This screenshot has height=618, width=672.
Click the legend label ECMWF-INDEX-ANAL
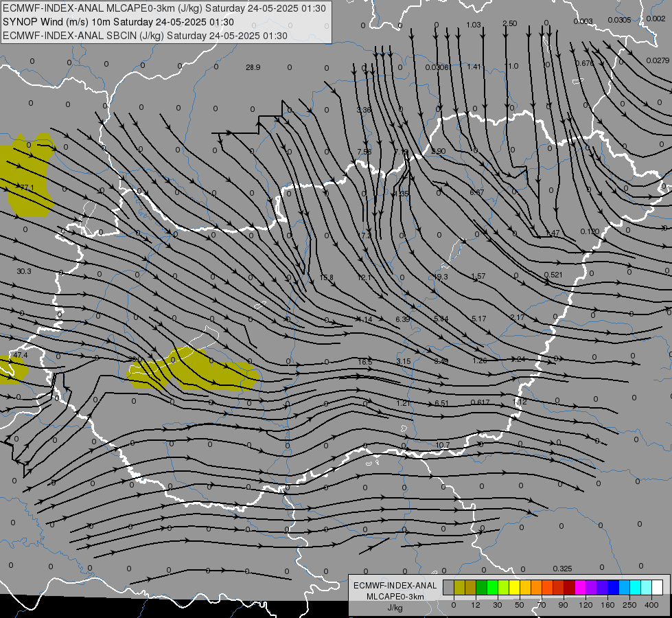[395, 586]
